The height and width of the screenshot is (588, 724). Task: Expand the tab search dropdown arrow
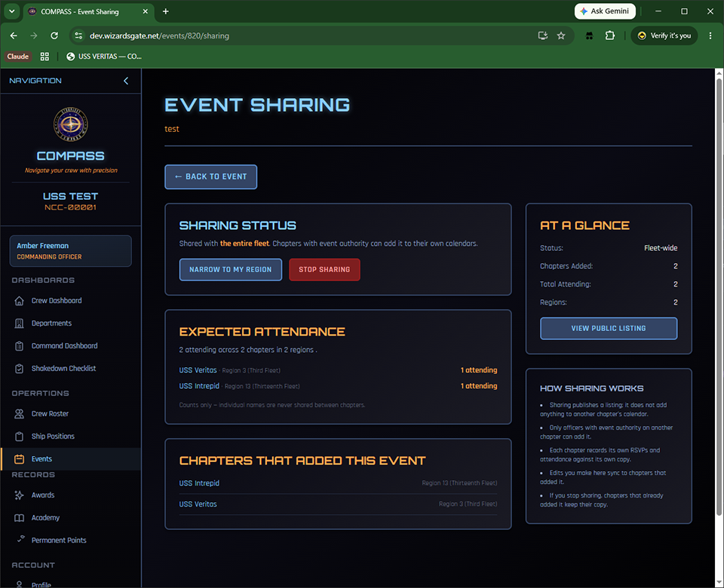point(12,11)
